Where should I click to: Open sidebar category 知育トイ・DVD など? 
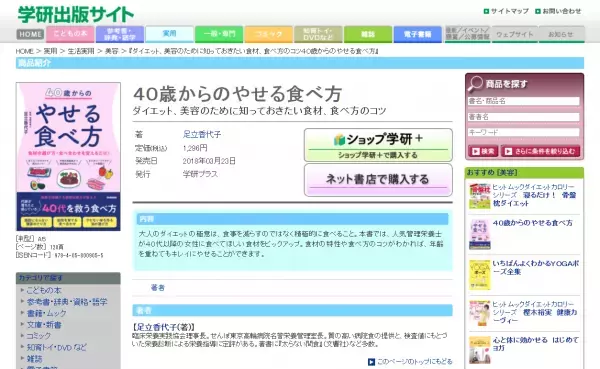click(x=57, y=348)
